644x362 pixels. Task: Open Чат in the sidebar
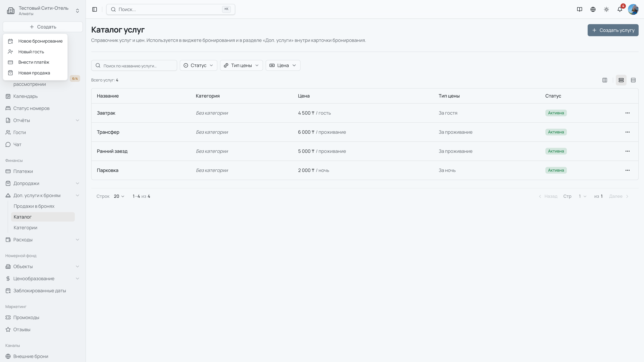coord(42,144)
